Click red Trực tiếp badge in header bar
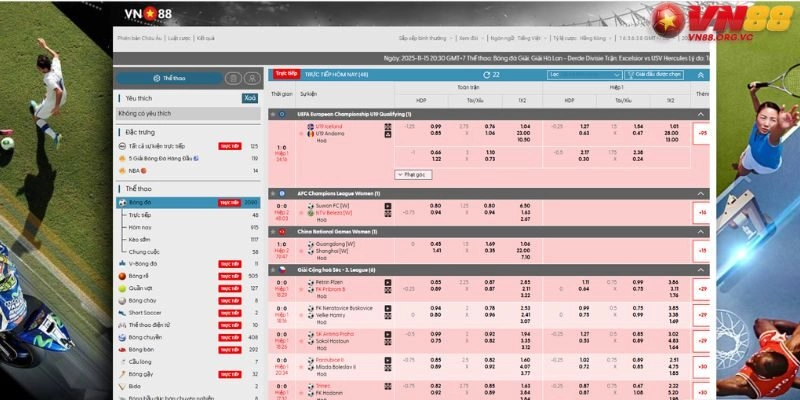Viewport: 800px width, 400px height. click(286, 74)
